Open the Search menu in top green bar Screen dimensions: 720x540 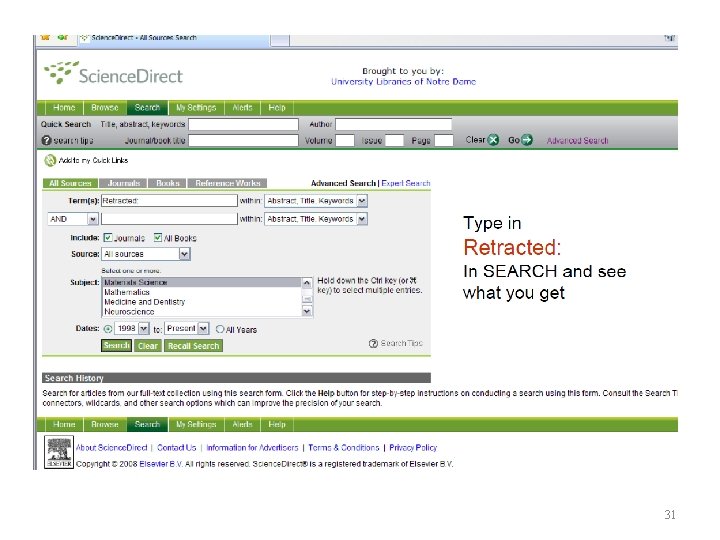(147, 107)
